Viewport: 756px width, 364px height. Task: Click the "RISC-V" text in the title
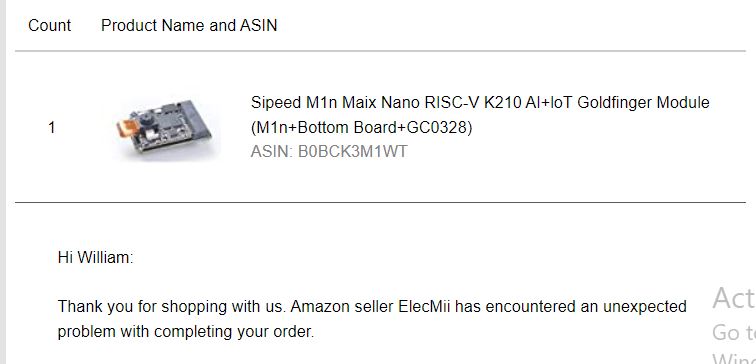(451, 103)
